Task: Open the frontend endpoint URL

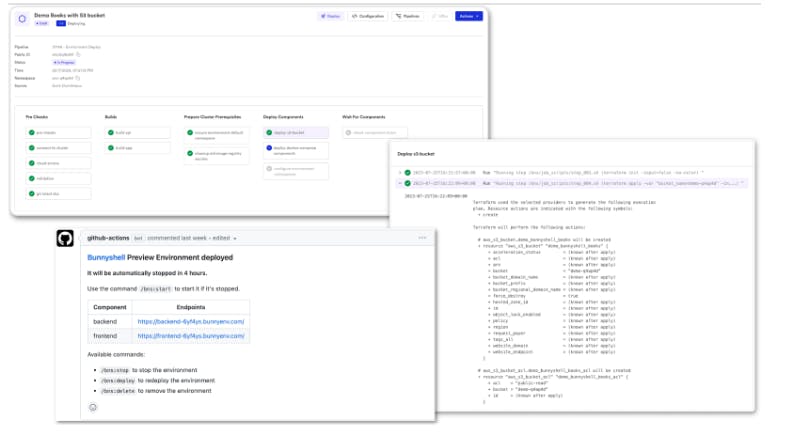Action: 191,336
